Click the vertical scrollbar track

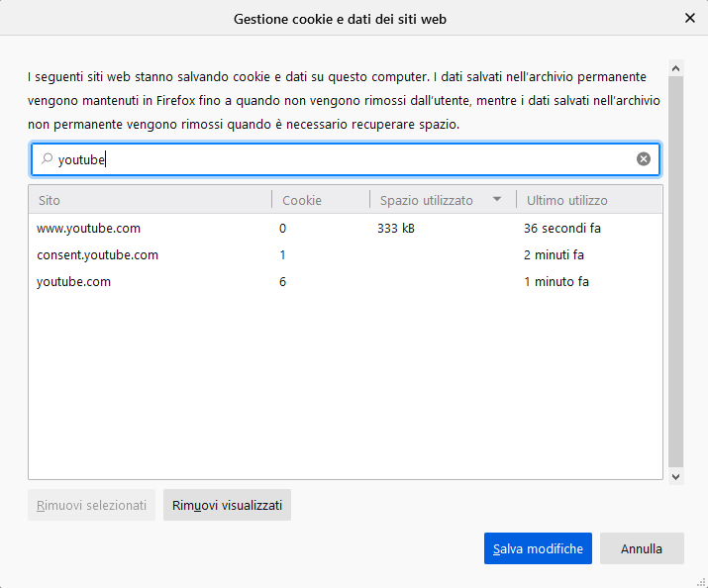click(x=675, y=272)
